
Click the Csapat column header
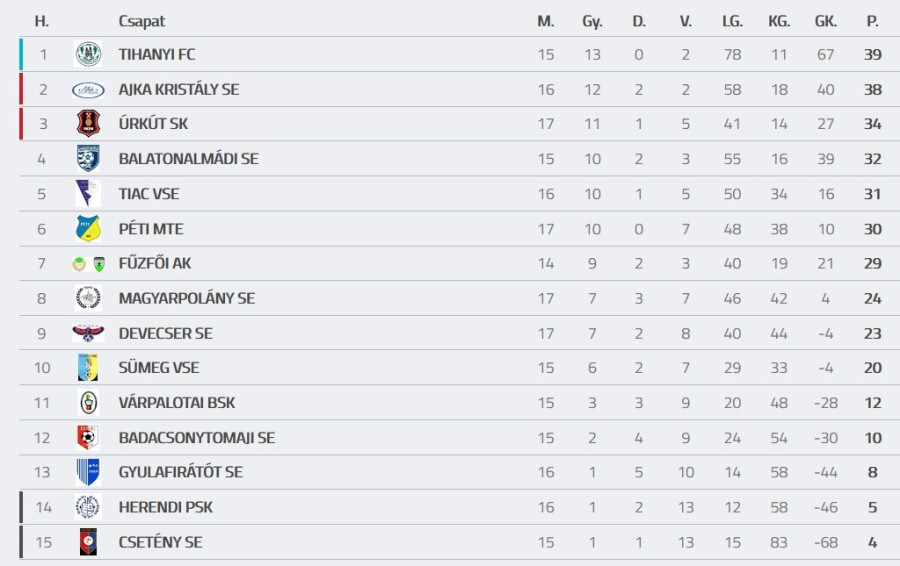point(141,21)
